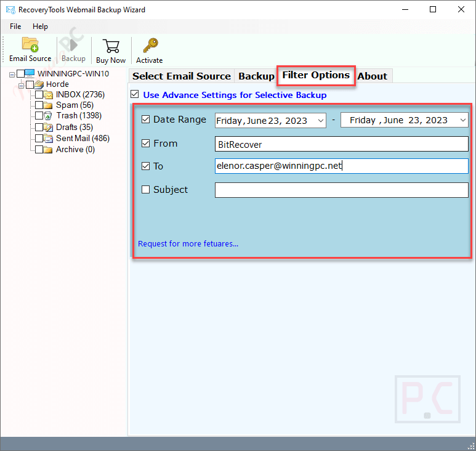Select the Horde mail stack icon
Image resolution: width=476 pixels, height=451 pixels.
tap(39, 84)
